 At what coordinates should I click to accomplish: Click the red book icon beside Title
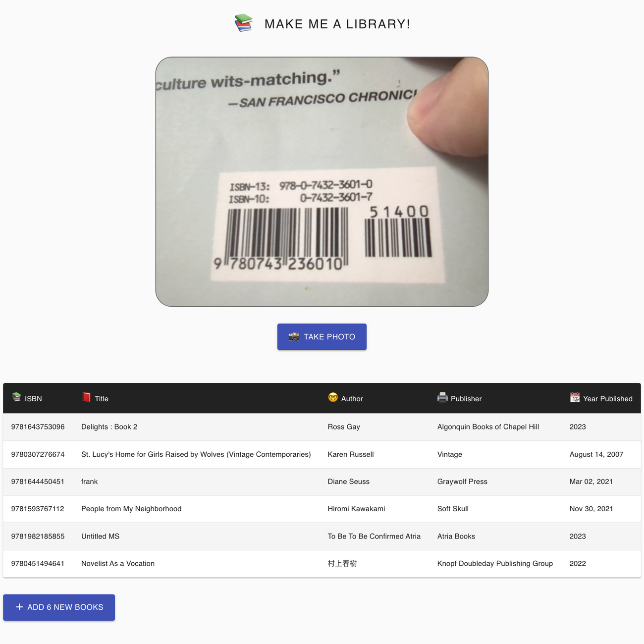pyautogui.click(x=87, y=397)
